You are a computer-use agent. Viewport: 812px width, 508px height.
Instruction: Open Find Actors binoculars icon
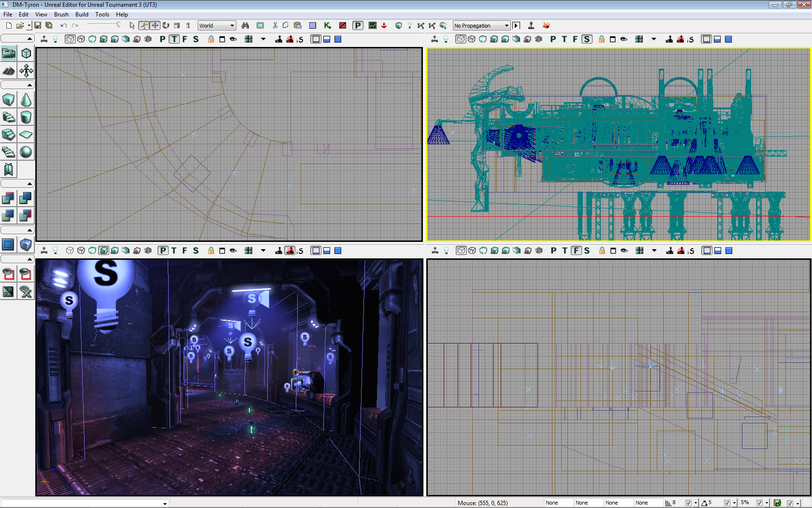coord(246,26)
